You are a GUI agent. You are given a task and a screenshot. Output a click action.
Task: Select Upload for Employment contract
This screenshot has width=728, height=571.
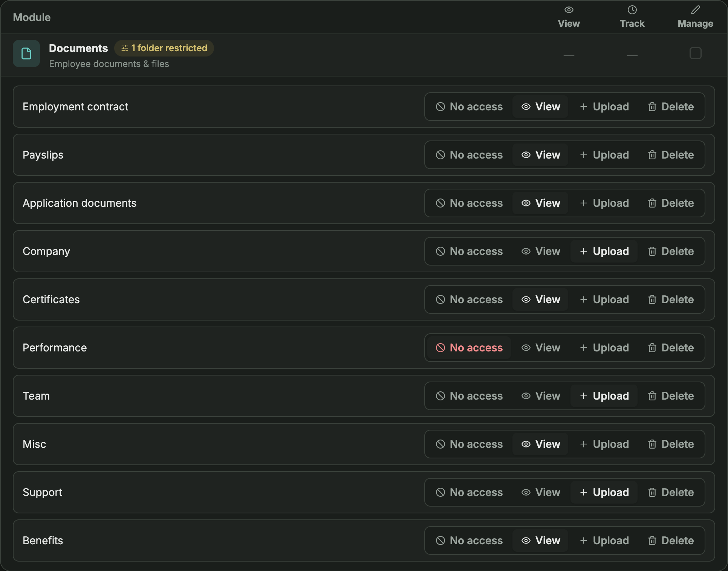(604, 107)
